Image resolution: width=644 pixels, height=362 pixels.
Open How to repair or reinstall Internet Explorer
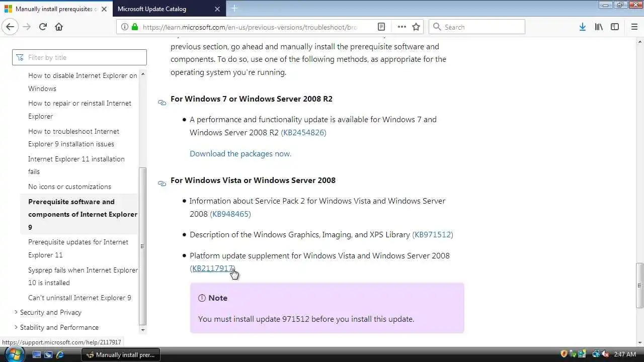79,110
